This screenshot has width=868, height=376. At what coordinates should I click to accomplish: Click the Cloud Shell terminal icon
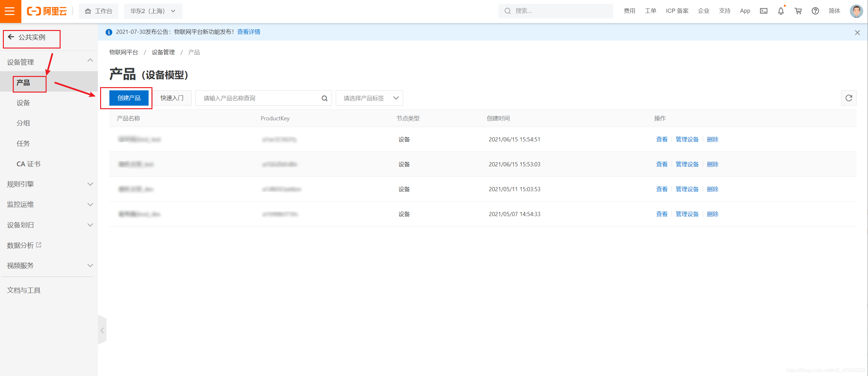(x=763, y=11)
